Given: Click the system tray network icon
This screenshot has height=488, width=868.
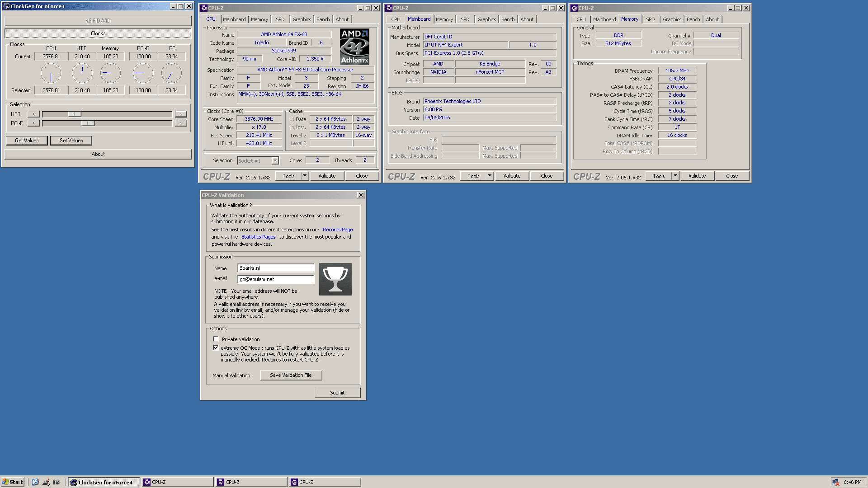Looking at the screenshot, I should coord(836,482).
